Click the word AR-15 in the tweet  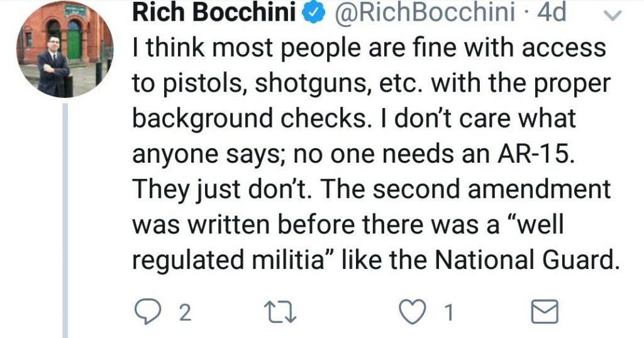click(x=535, y=154)
